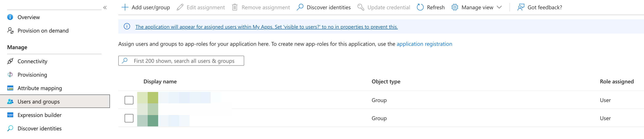This screenshot has height=139, width=644.
Task: Open the My Apps visibility notice link
Action: [266, 27]
